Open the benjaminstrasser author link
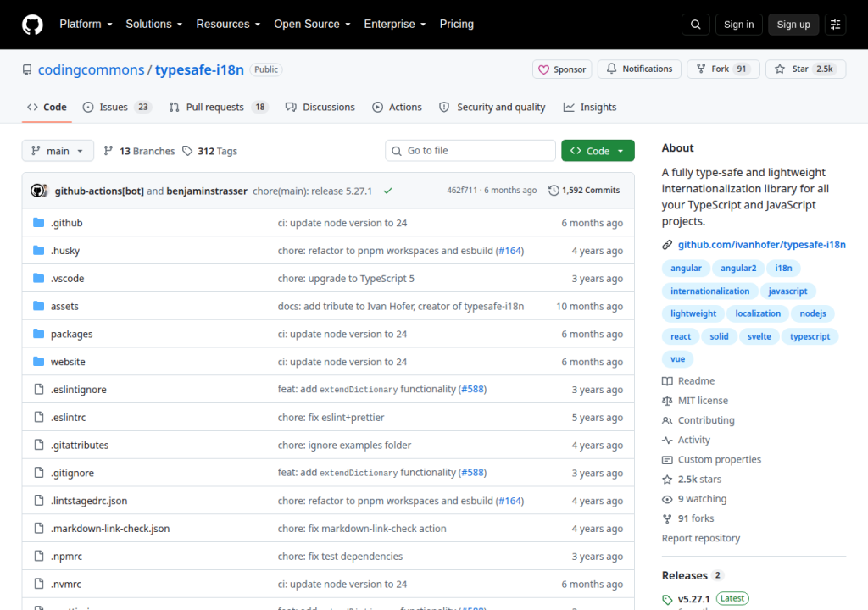Viewport: 868px width, 610px height. [x=207, y=191]
